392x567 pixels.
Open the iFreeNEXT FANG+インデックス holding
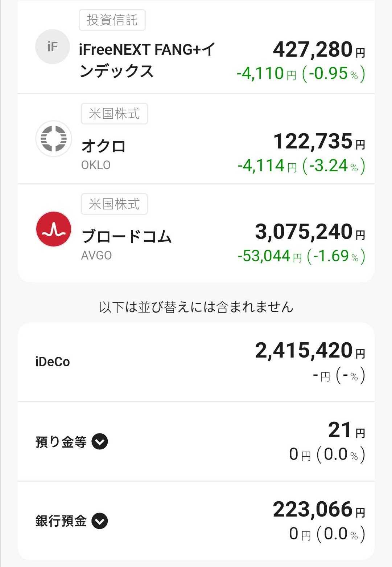tap(147, 60)
